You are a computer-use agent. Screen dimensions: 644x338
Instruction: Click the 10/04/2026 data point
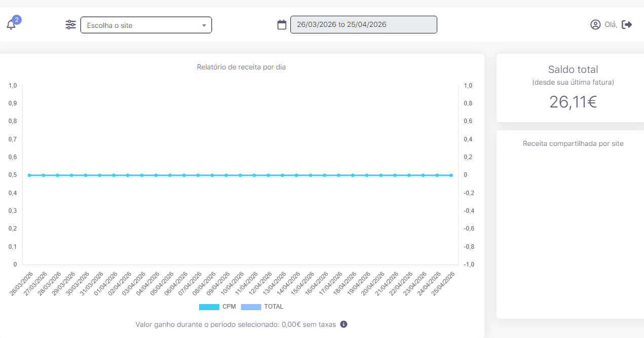point(240,175)
